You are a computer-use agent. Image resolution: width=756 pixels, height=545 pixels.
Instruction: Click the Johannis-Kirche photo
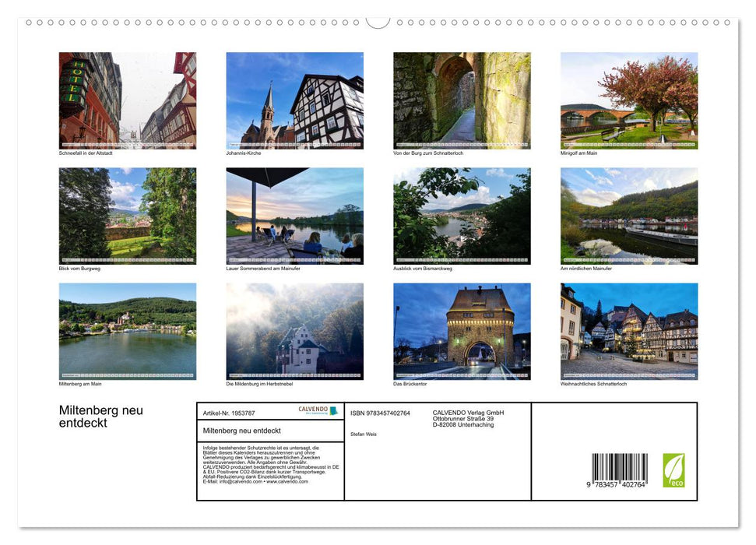[x=294, y=100]
